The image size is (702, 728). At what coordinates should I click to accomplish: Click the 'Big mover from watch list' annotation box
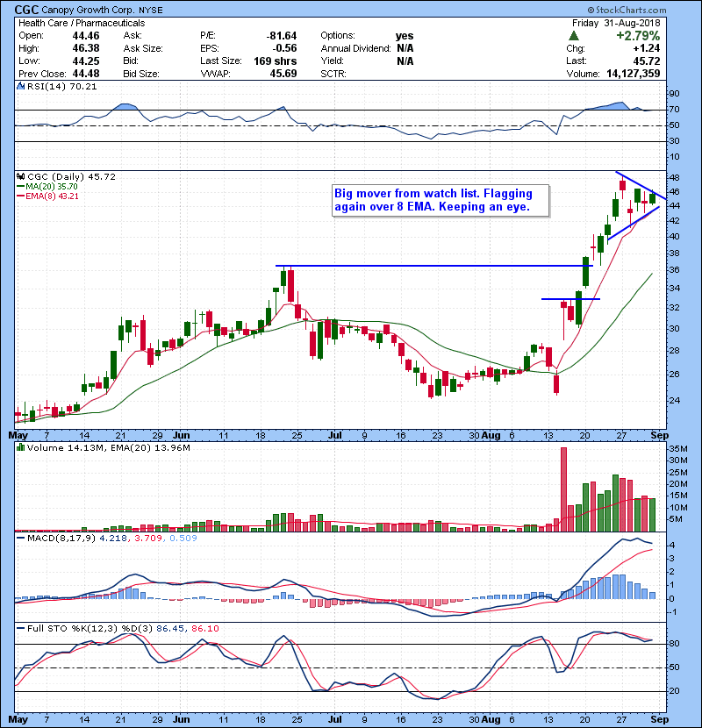pos(441,201)
